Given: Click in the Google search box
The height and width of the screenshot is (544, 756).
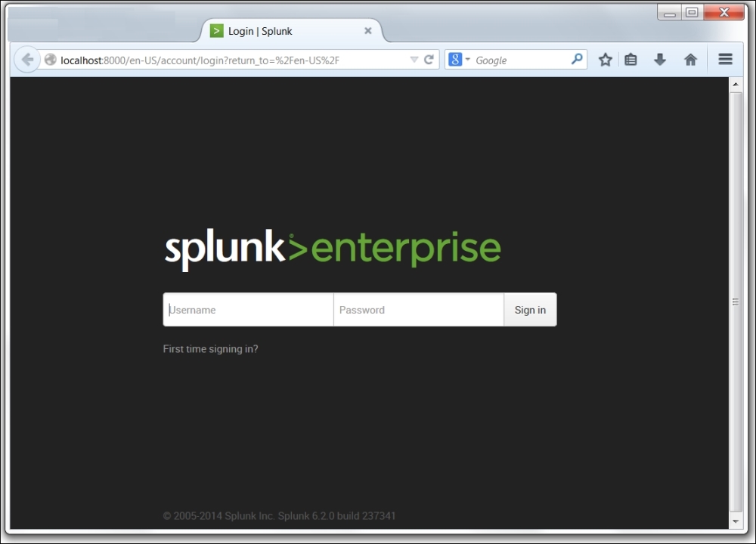Looking at the screenshot, I should (520, 60).
